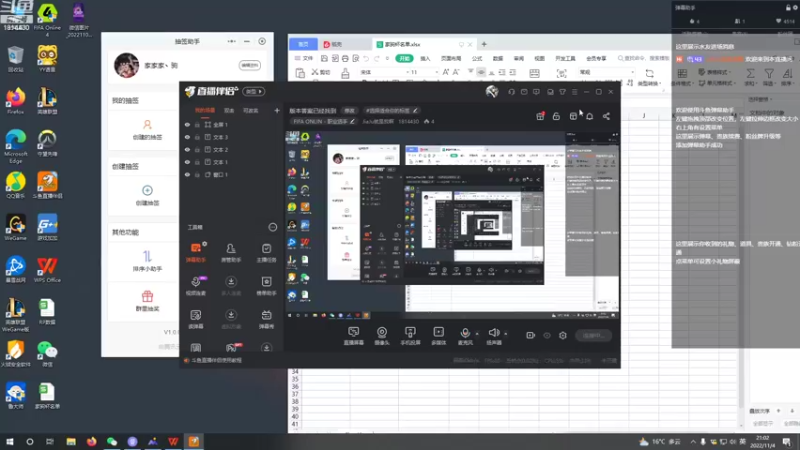Click the notification bell icon above preview
This screenshot has width=800, height=450.
(x=590, y=116)
